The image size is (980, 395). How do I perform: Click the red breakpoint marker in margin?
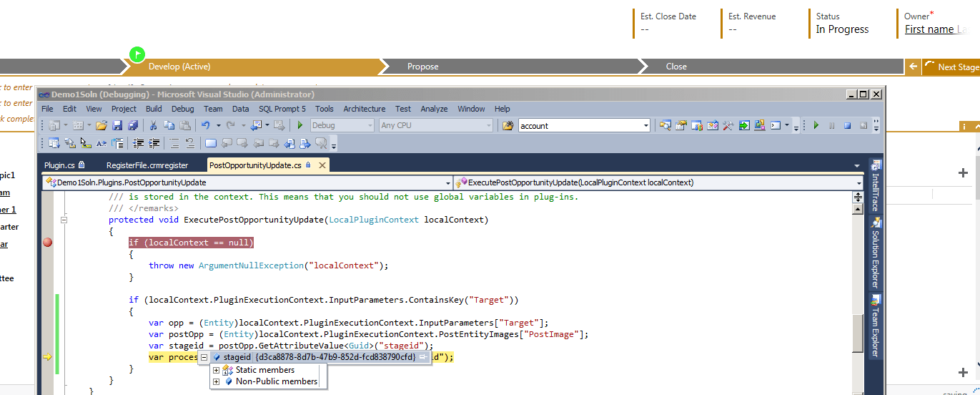tap(48, 243)
